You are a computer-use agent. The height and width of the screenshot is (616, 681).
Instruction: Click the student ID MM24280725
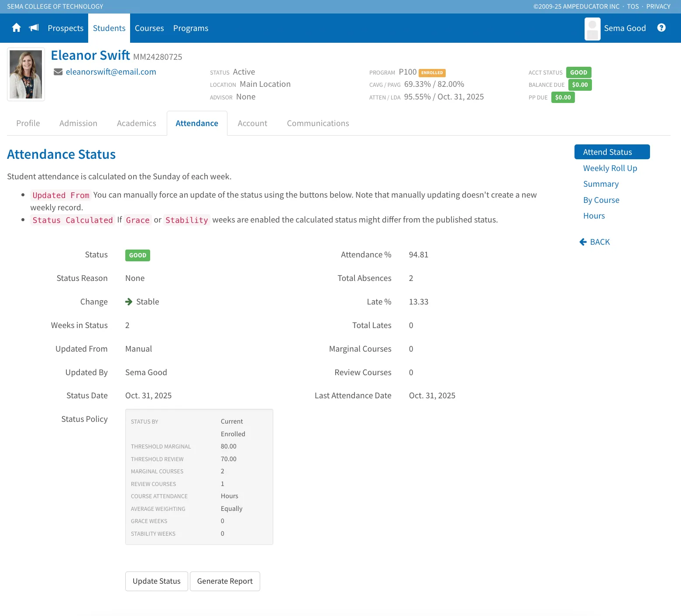coord(158,57)
